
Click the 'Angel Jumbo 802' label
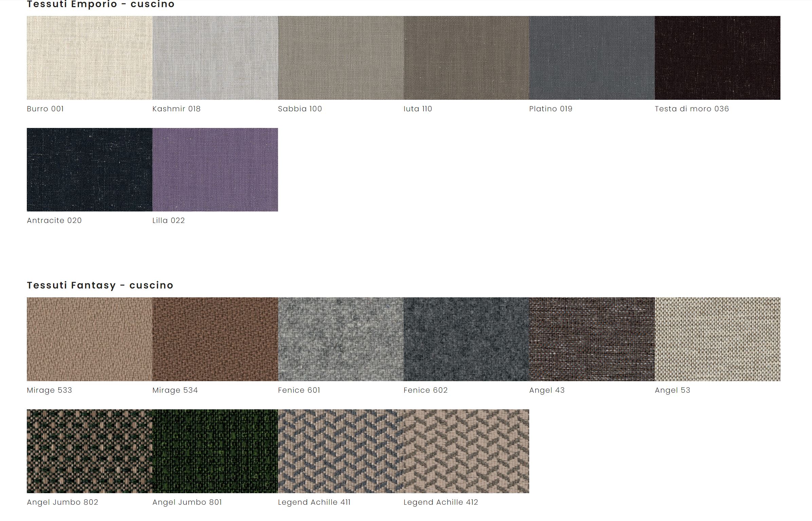point(62,502)
